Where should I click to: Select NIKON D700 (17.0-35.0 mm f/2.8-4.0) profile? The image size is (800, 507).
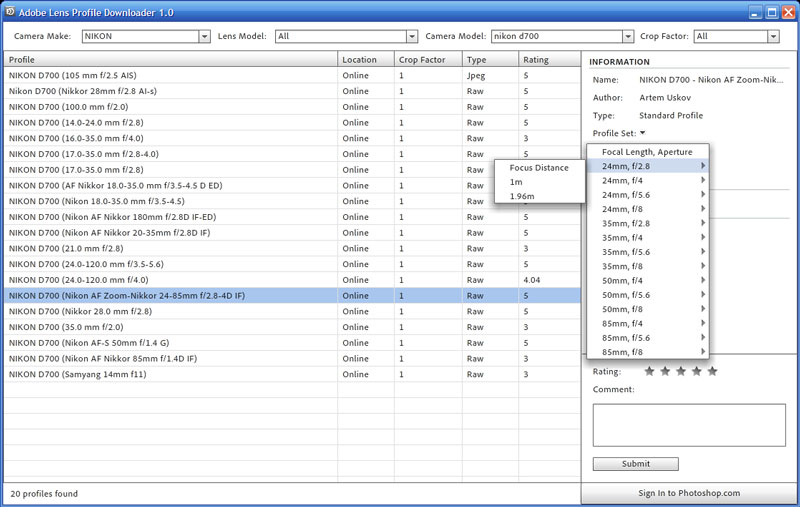coord(292,154)
